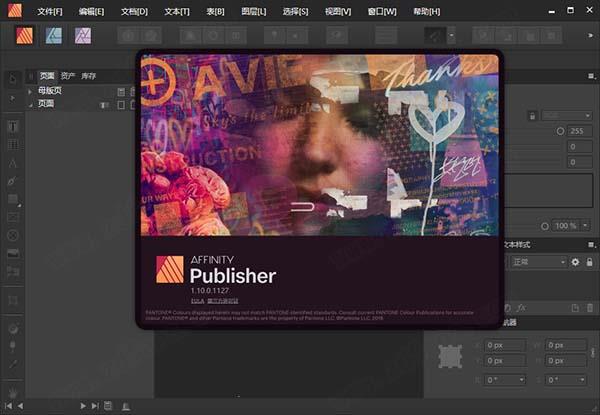Select the Rectangle shape tool
The height and width of the screenshot is (415, 600).
13,199
